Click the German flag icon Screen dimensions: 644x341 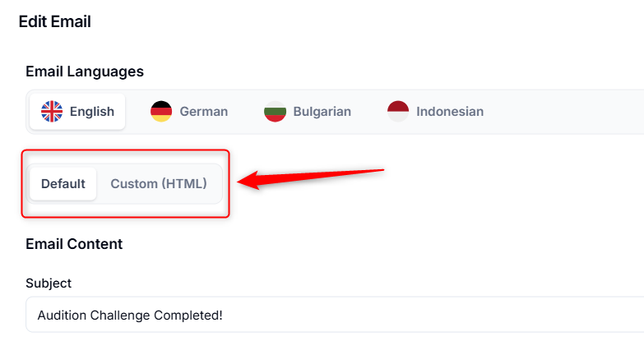161,111
